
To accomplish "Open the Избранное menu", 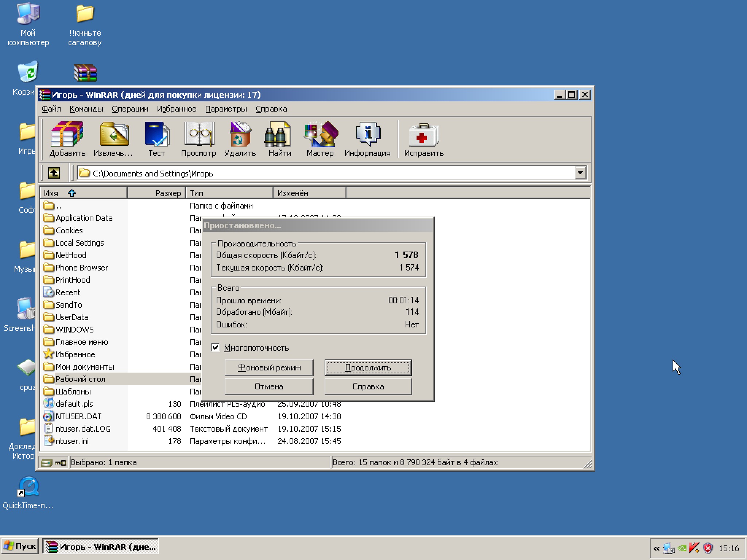I will click(x=177, y=109).
